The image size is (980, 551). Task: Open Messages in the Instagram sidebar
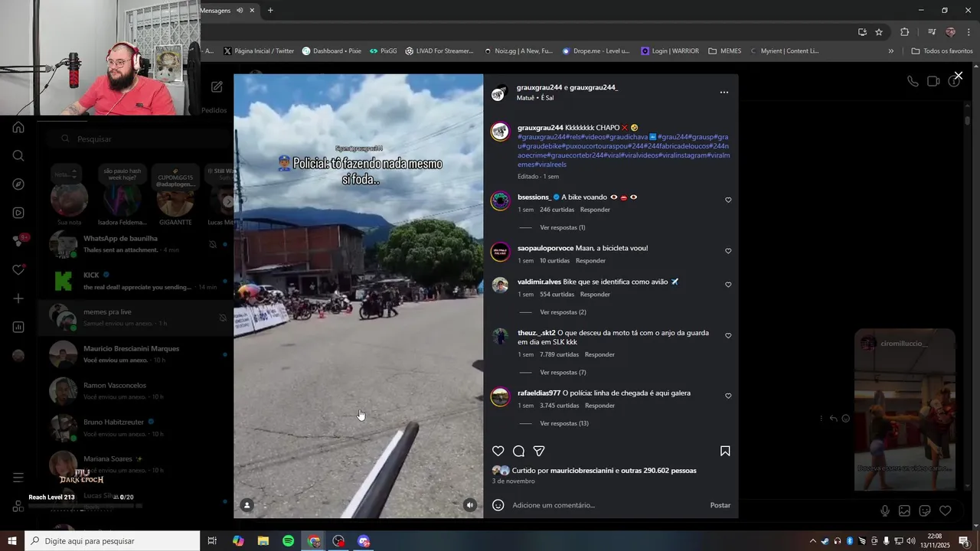(18, 241)
